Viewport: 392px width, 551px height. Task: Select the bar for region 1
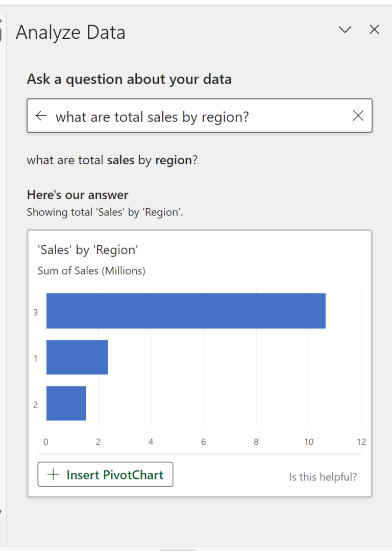(77, 357)
